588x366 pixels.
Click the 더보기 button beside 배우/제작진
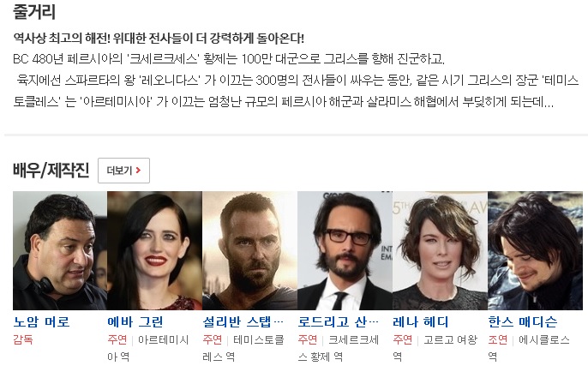tap(123, 171)
